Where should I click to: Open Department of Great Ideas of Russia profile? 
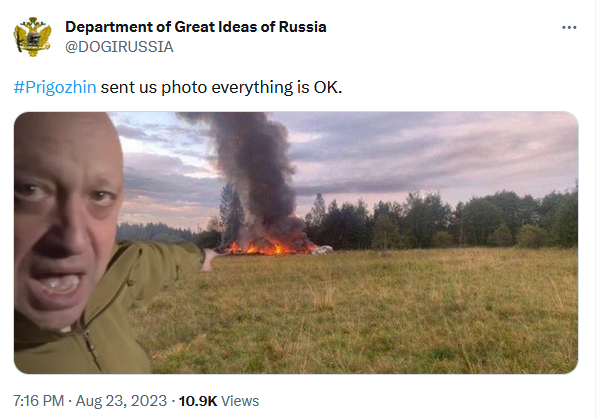[x=195, y=26]
